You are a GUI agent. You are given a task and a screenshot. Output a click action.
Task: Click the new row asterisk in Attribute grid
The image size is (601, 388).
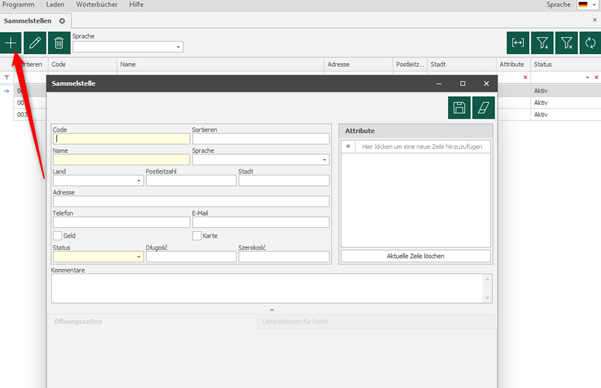point(348,146)
